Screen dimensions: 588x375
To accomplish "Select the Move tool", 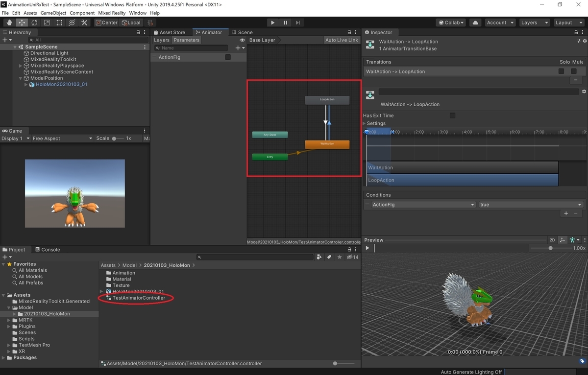I will point(22,23).
